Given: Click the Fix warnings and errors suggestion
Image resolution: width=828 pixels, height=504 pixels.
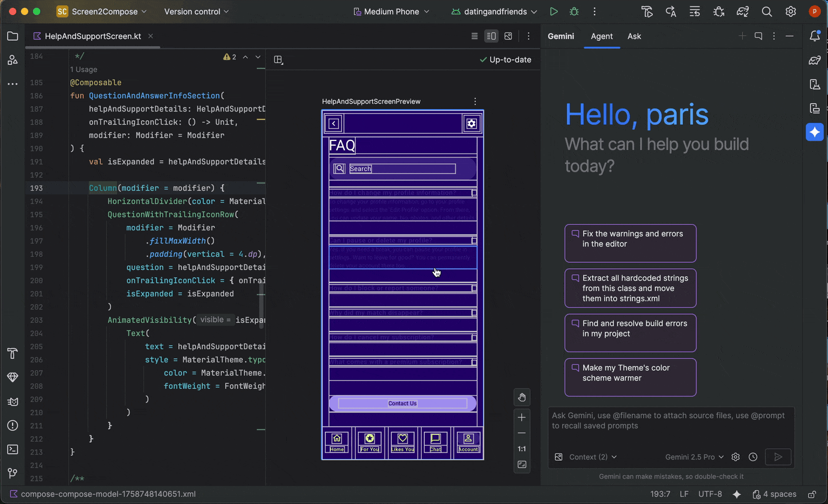Looking at the screenshot, I should [x=630, y=243].
